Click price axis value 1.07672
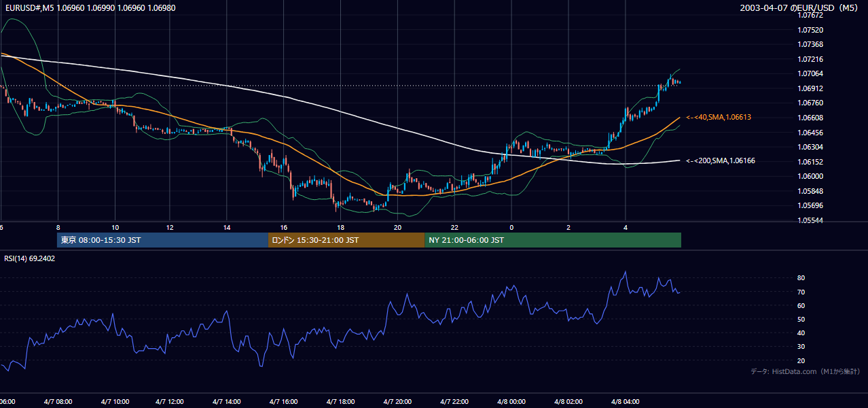 click(x=810, y=15)
